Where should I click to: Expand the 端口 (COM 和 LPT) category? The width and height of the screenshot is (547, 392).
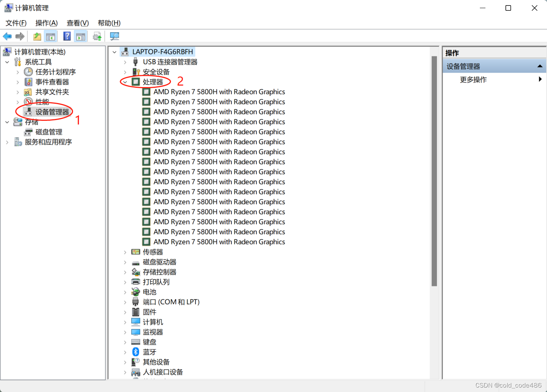[x=125, y=302]
